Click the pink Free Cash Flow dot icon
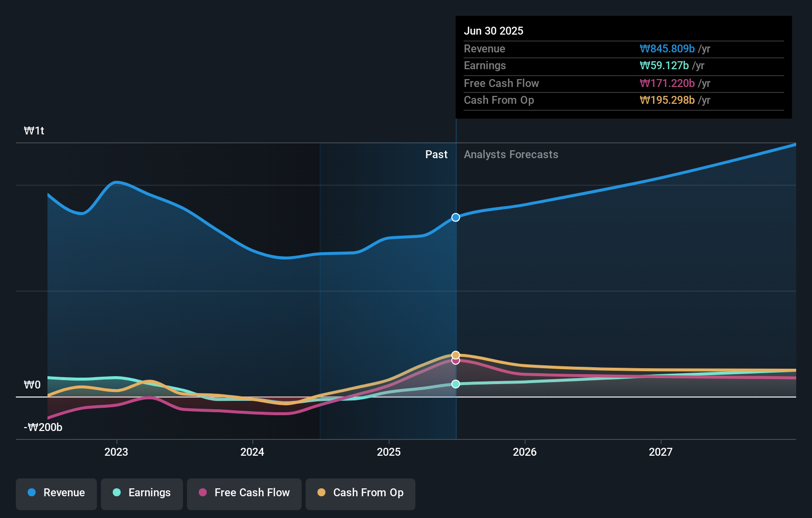Screen dimensions: 812x518 pyautogui.click(x=202, y=492)
